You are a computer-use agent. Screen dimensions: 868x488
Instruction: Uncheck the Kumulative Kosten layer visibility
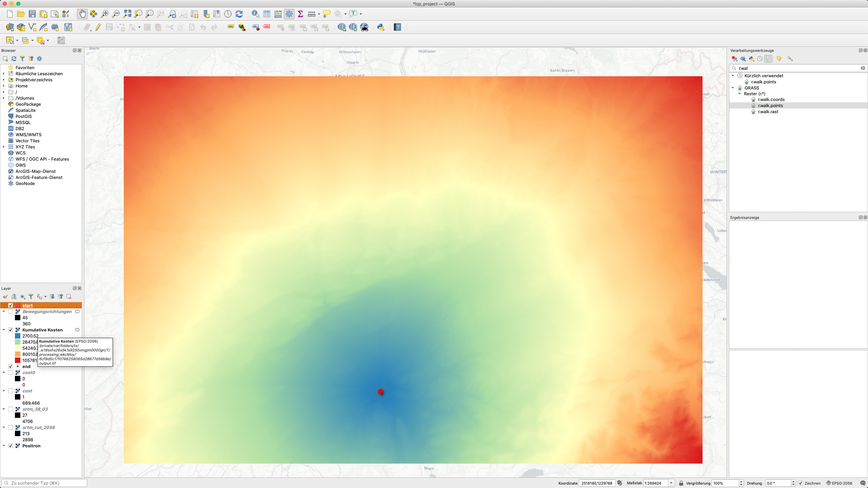point(11,330)
